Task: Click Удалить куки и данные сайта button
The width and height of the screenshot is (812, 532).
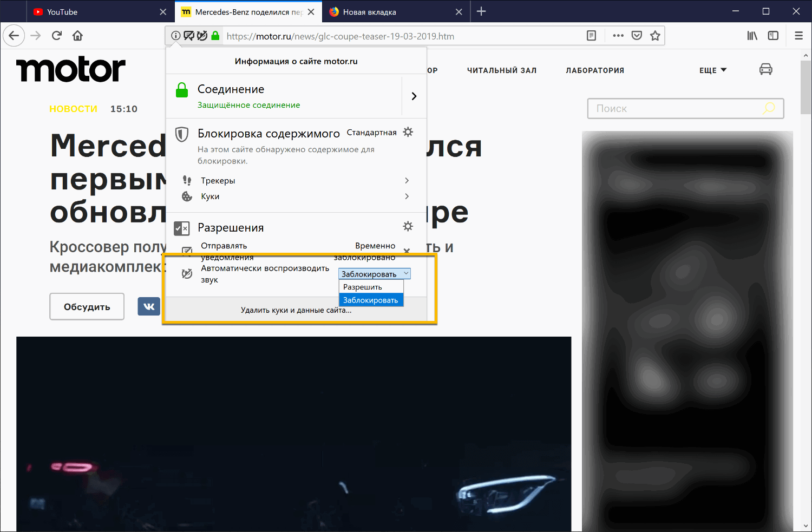Action: [296, 310]
